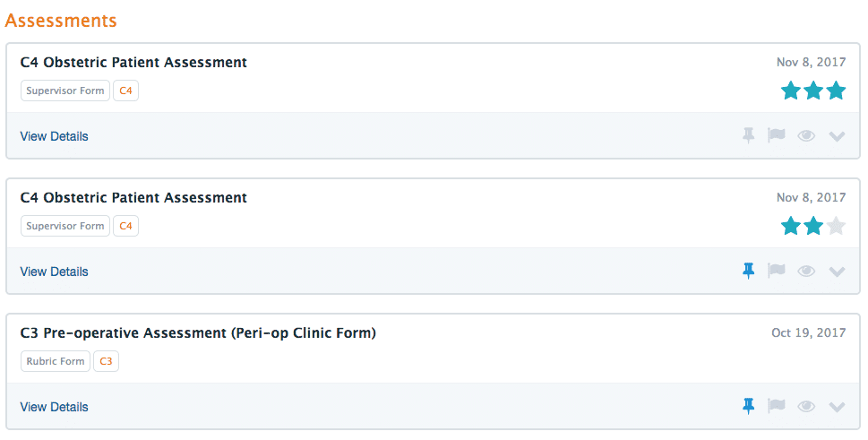Viewport: 868px width, 440px height.
Task: Expand the first C4 assessment with chevron
Action: point(837,136)
